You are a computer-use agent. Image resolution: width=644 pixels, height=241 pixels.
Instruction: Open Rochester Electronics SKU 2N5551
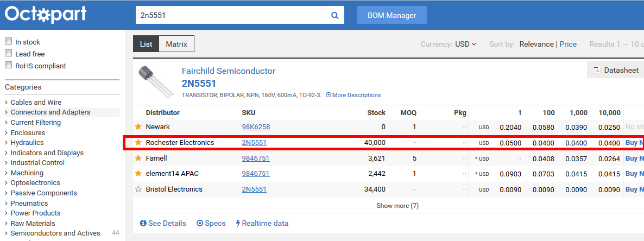[x=254, y=142]
